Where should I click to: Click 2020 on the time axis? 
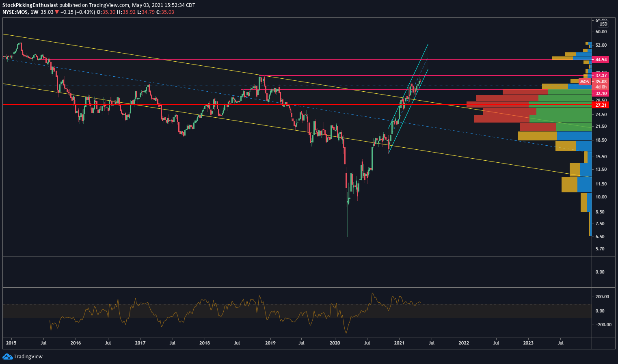point(335,343)
